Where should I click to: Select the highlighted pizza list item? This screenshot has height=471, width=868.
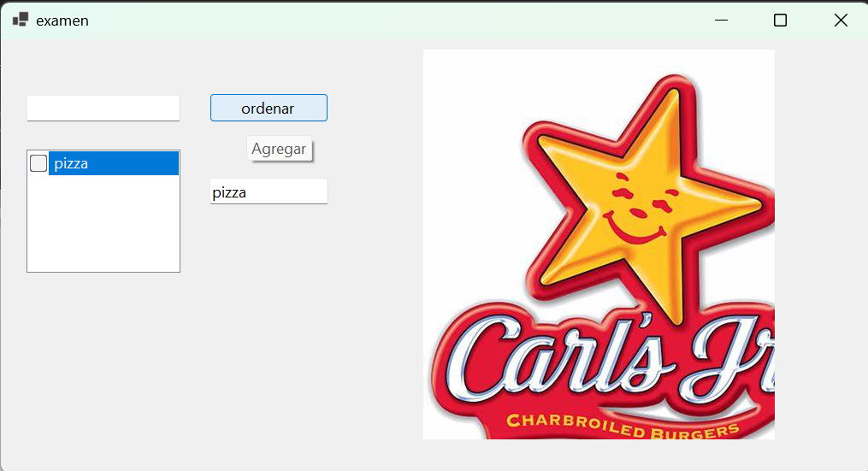click(x=114, y=163)
